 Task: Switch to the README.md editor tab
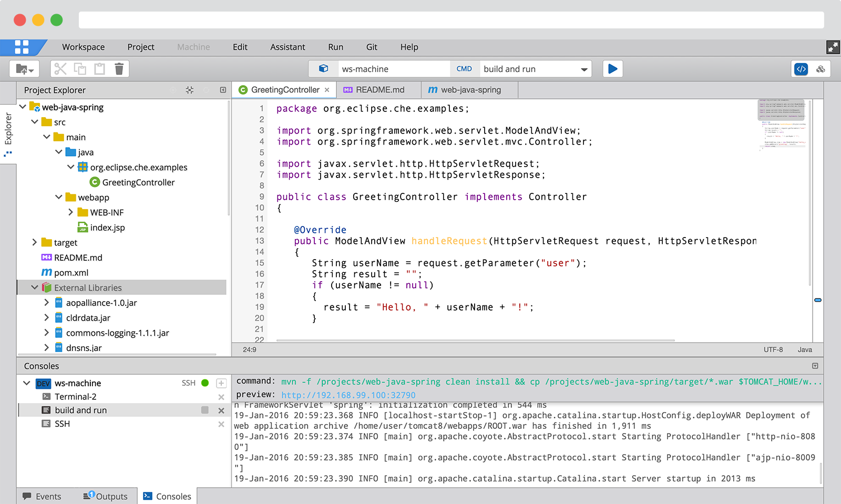(x=380, y=90)
